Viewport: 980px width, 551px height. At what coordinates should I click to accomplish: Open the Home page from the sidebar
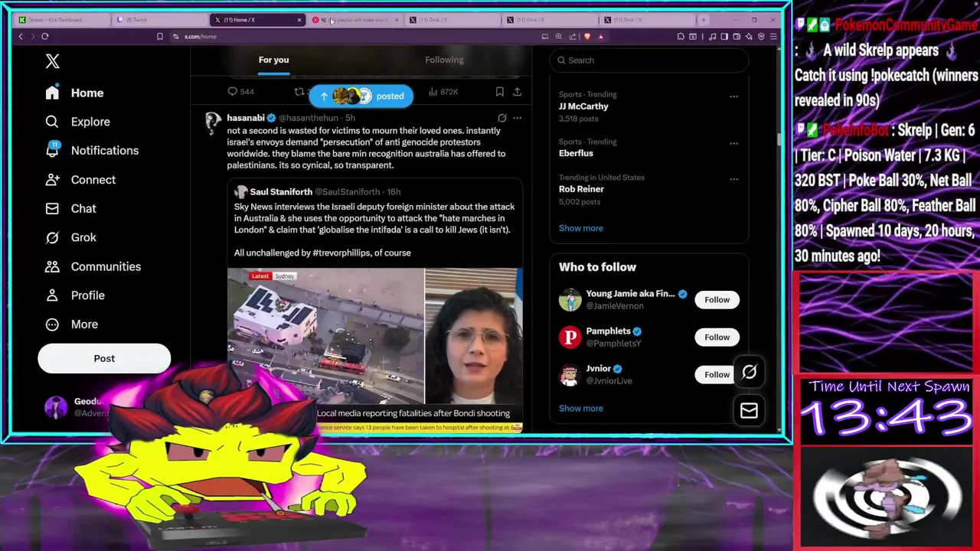coord(74,93)
